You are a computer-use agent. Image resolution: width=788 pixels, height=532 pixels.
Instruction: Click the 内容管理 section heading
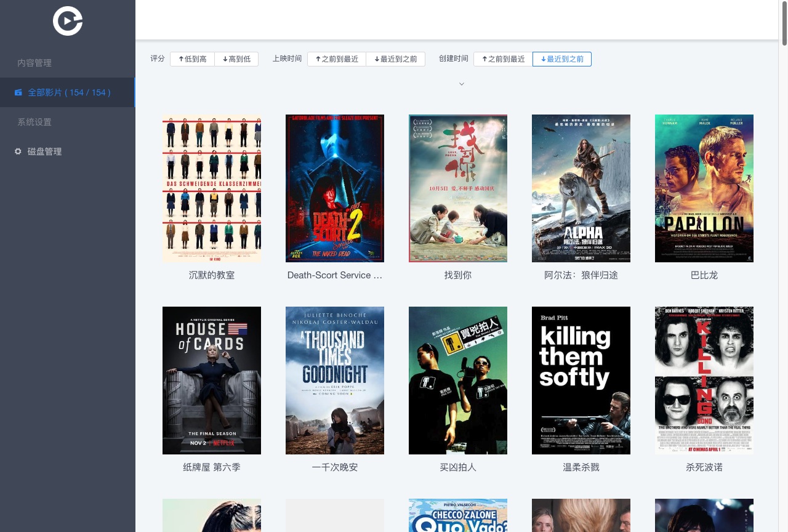[34, 63]
